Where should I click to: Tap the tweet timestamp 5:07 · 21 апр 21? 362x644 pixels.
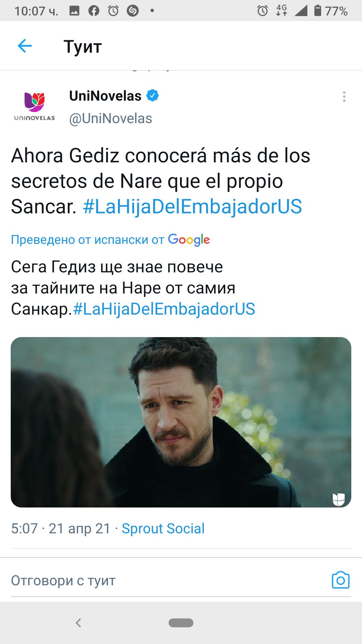click(61, 529)
